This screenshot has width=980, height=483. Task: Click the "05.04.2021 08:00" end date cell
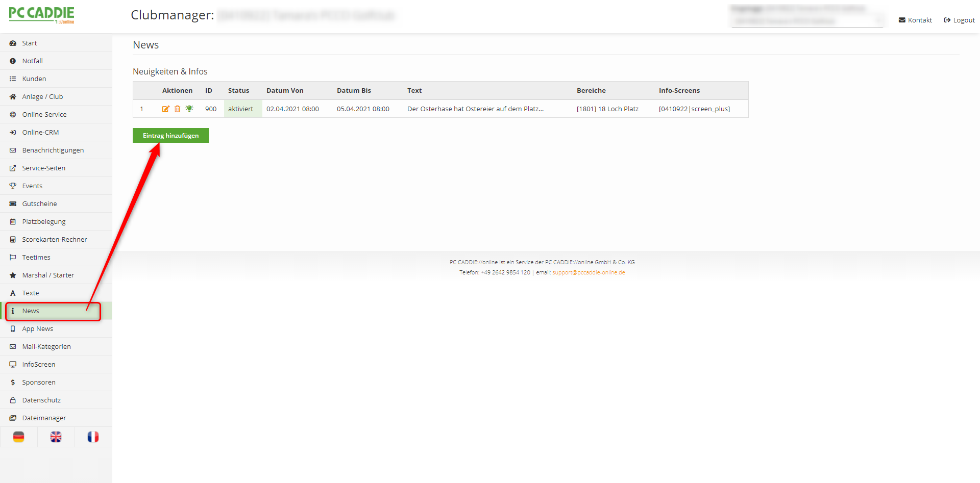(x=363, y=109)
